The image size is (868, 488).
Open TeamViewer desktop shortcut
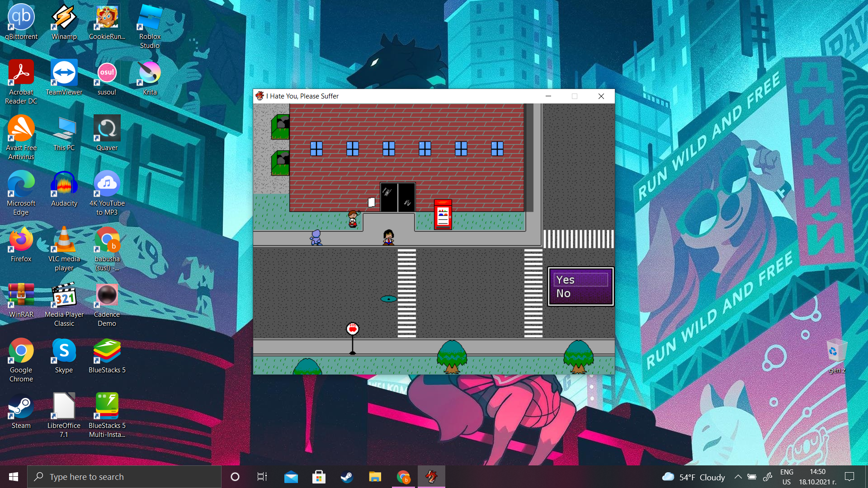click(64, 78)
